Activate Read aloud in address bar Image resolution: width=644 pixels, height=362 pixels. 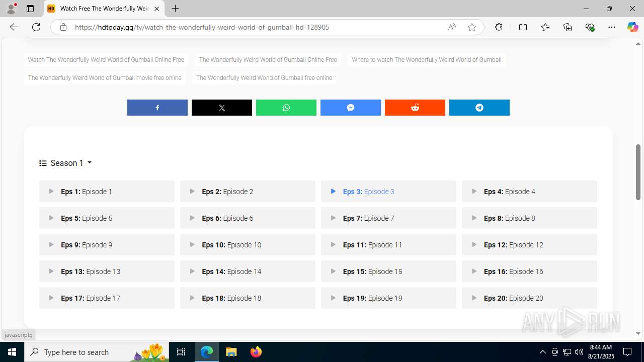(452, 27)
